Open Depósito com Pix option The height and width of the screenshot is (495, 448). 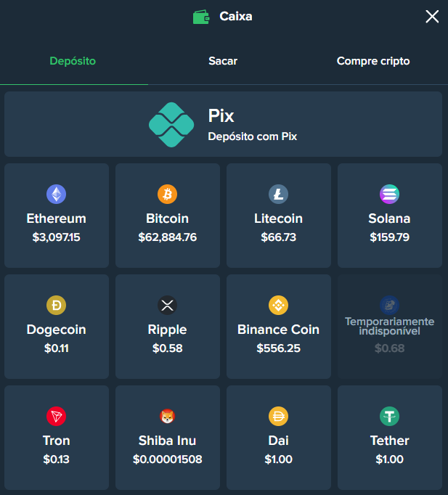point(223,124)
